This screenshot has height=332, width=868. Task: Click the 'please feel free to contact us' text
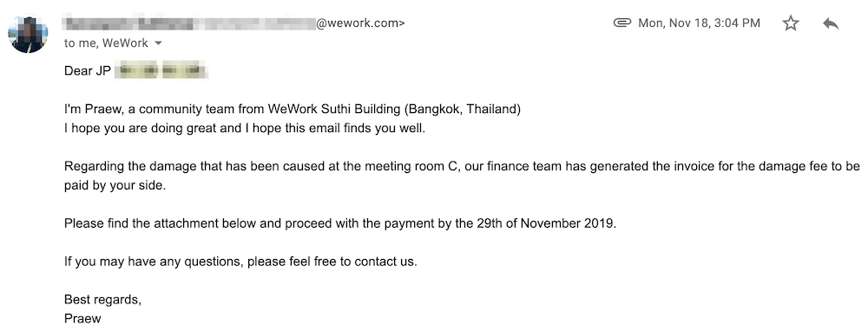point(332,262)
